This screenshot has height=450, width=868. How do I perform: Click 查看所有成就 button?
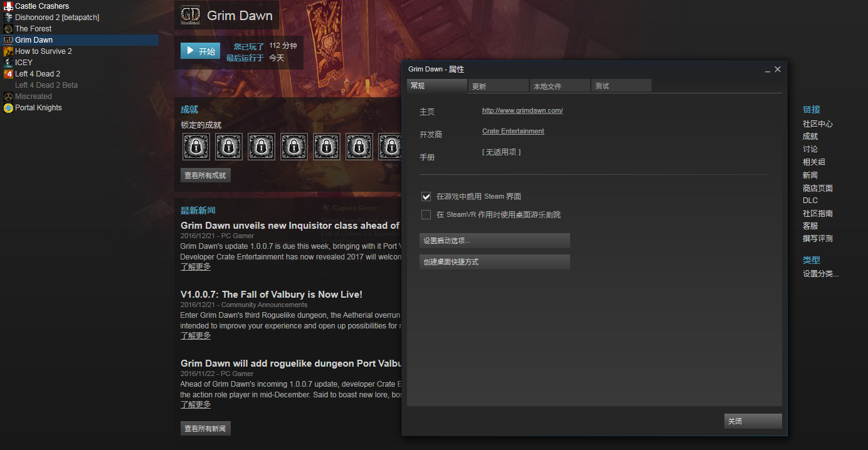[x=206, y=175]
